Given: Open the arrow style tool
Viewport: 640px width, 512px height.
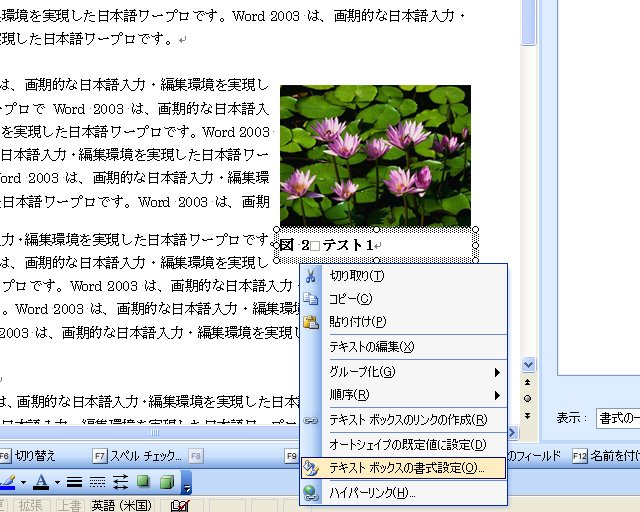Looking at the screenshot, I should pyautogui.click(x=120, y=482).
